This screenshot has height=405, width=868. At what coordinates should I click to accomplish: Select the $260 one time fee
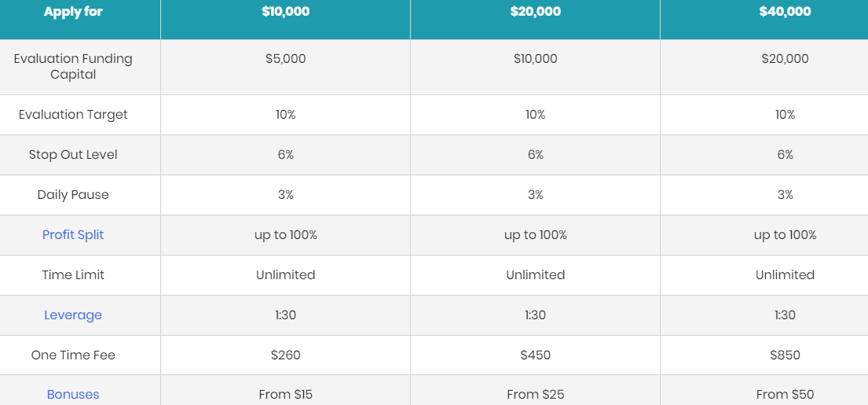(285, 355)
